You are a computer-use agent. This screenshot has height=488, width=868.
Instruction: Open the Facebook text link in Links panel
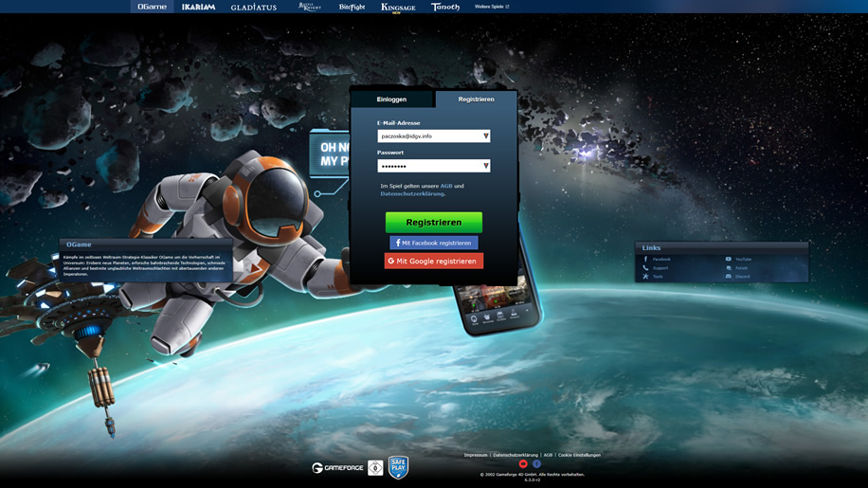pyautogui.click(x=661, y=259)
